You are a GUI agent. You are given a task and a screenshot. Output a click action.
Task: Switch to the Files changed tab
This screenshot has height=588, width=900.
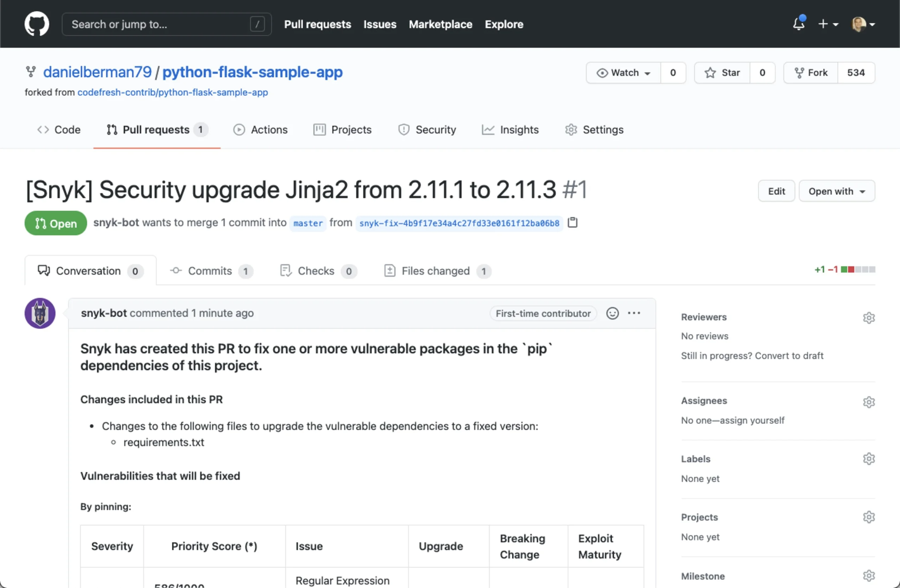click(x=435, y=271)
